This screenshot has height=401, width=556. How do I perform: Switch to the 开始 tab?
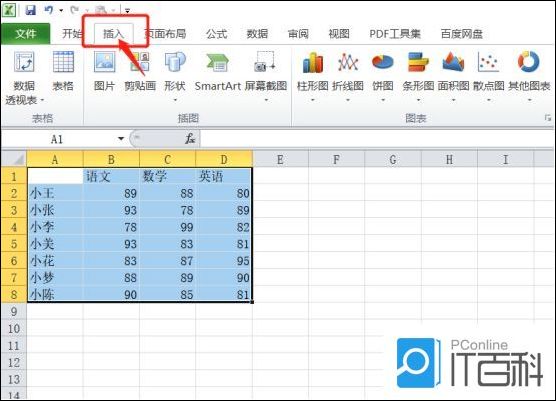[x=72, y=34]
